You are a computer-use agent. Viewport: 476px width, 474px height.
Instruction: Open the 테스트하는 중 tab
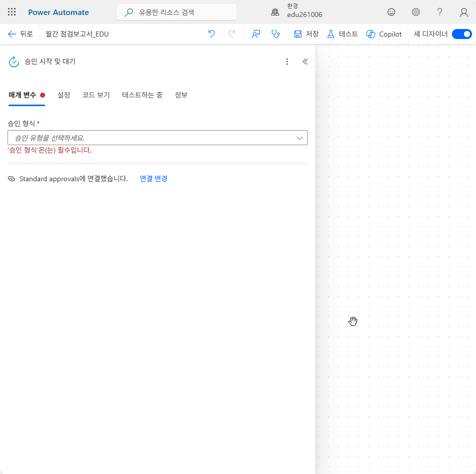coord(142,95)
